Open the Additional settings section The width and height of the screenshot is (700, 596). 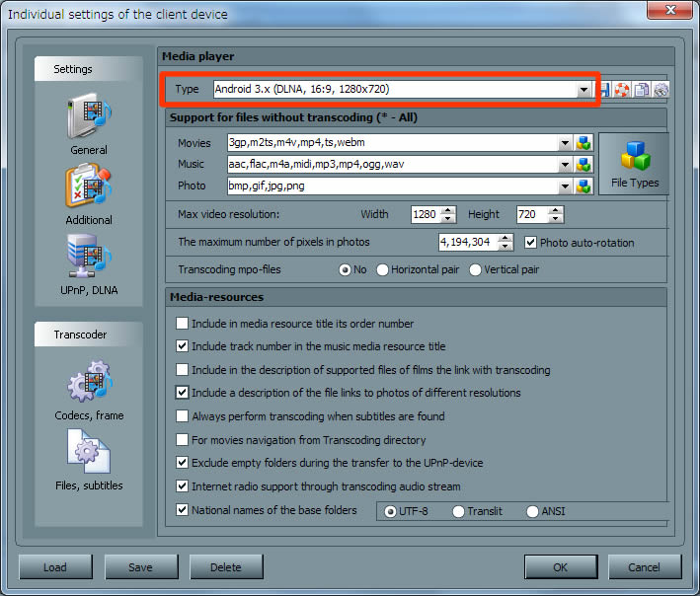89,194
